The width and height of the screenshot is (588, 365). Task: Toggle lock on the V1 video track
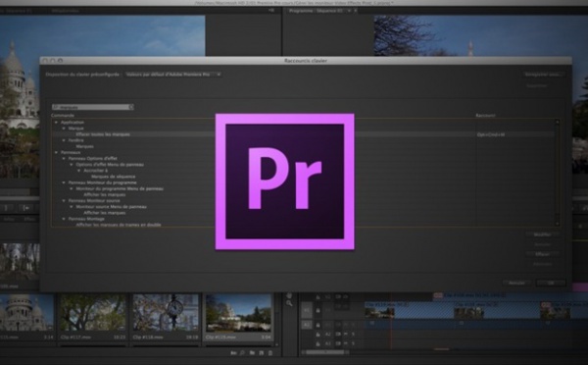tap(318, 311)
